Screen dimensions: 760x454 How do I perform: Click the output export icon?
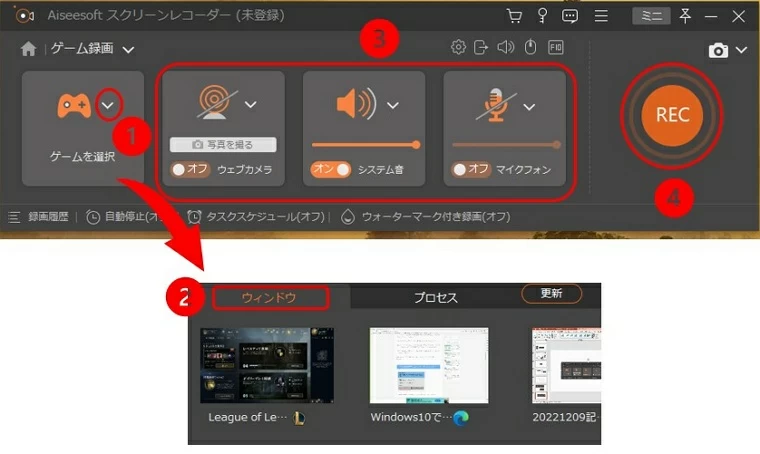tap(481, 47)
